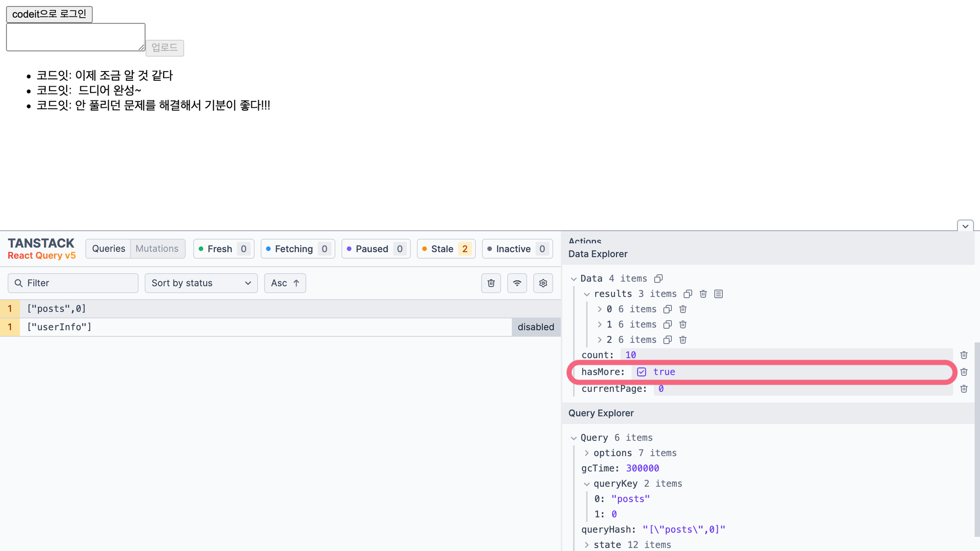
Task: Copy results item 2 to clipboard
Action: (667, 339)
